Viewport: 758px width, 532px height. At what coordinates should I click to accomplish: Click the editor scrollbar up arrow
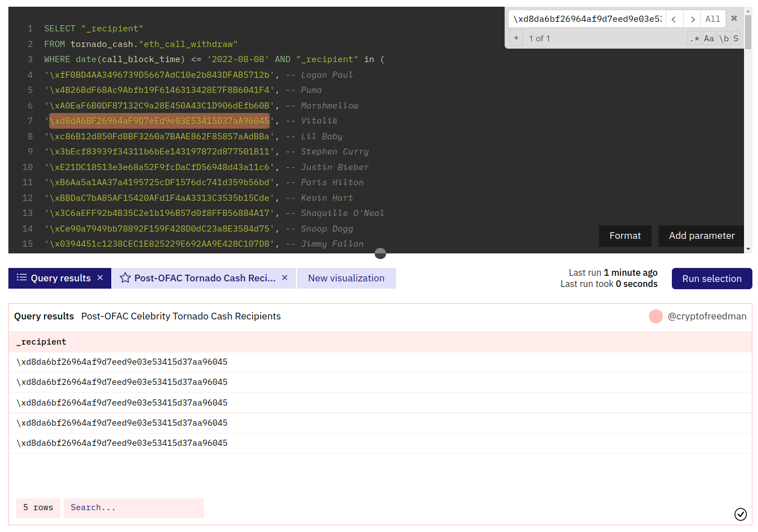(748, 11)
